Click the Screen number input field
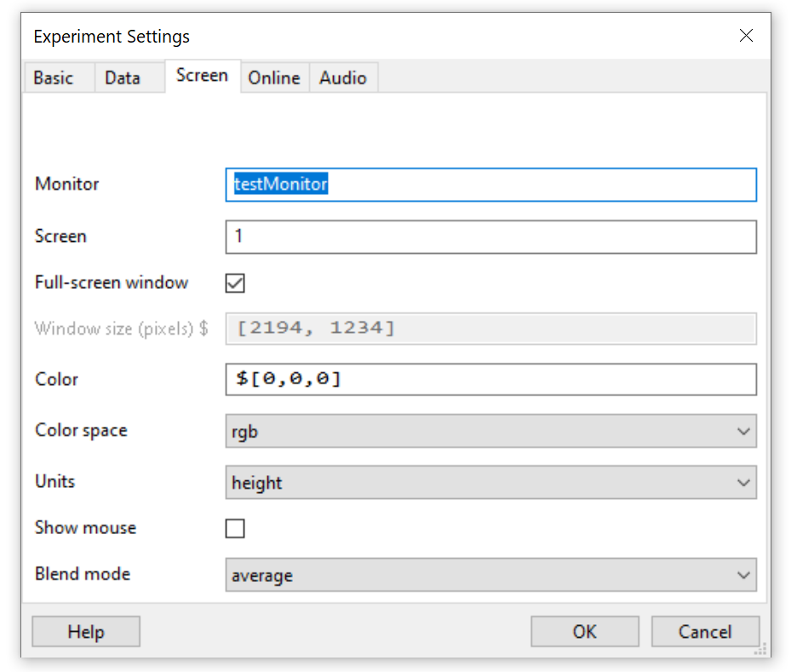Viewport: 797px width, 672px height. click(490, 237)
